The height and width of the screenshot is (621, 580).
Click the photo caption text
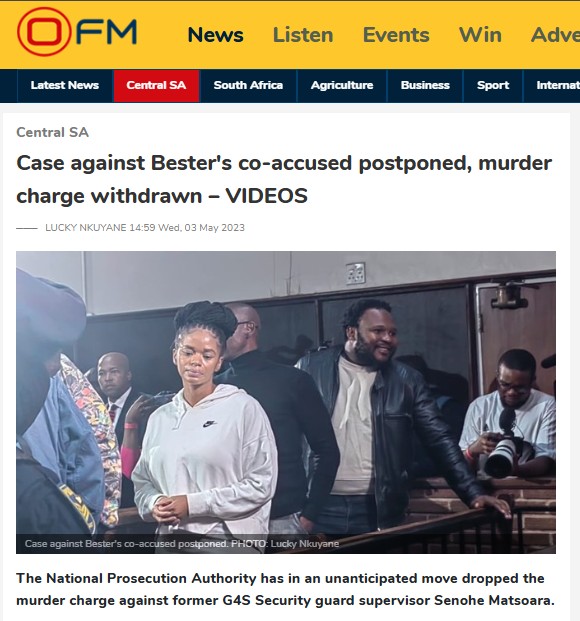click(182, 544)
